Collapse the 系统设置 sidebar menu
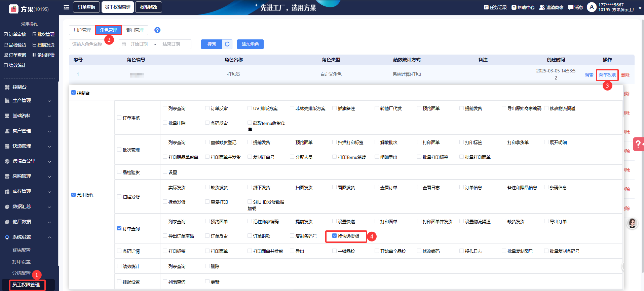 coord(29,237)
